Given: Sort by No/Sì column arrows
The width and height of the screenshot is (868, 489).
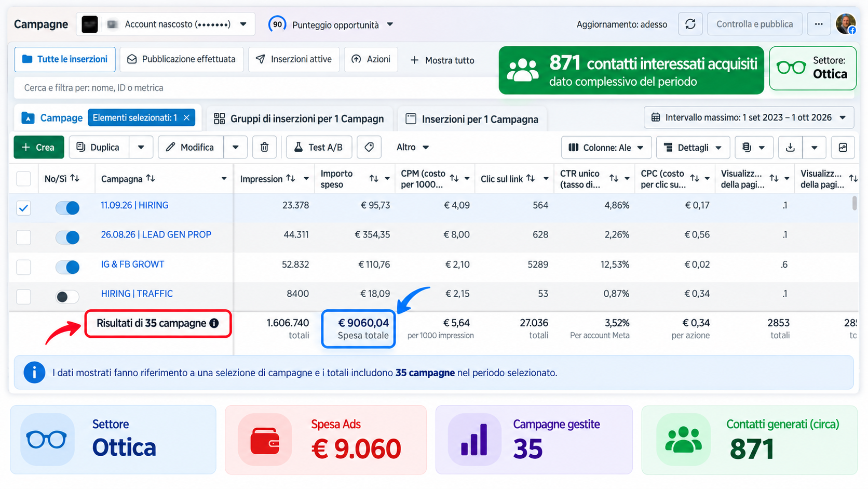Looking at the screenshot, I should [x=75, y=178].
